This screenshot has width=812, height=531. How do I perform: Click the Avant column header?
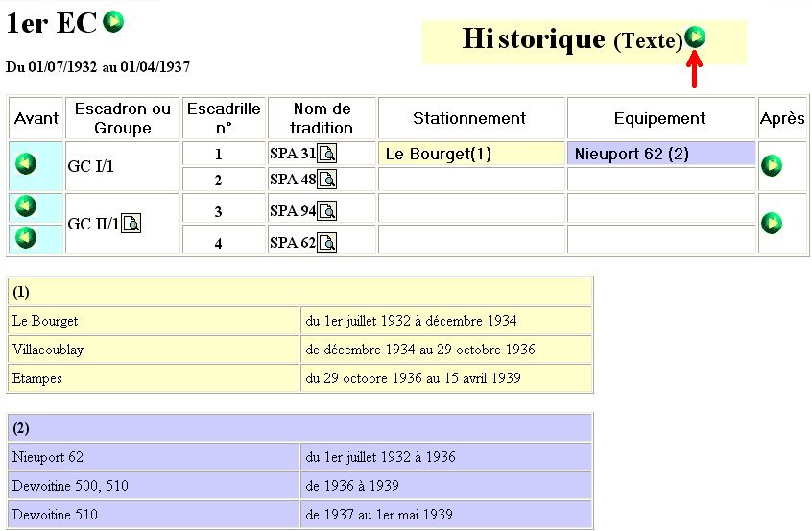[36, 118]
